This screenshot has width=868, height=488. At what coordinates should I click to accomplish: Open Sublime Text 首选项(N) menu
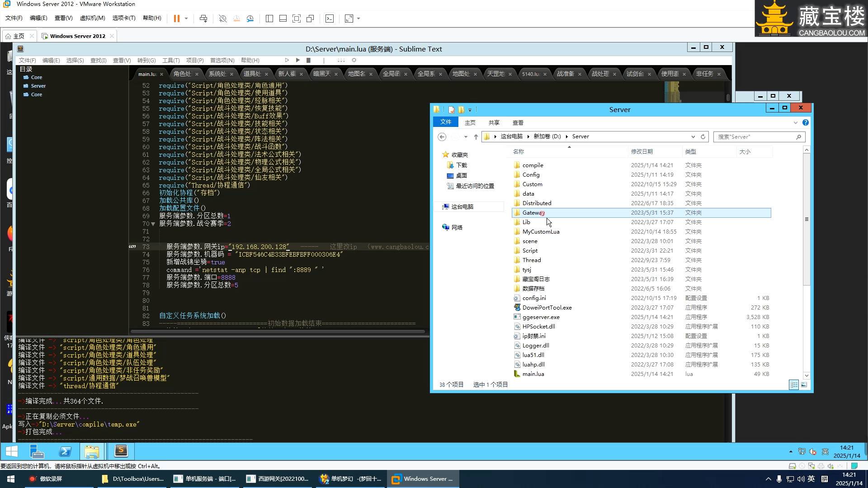(x=222, y=60)
